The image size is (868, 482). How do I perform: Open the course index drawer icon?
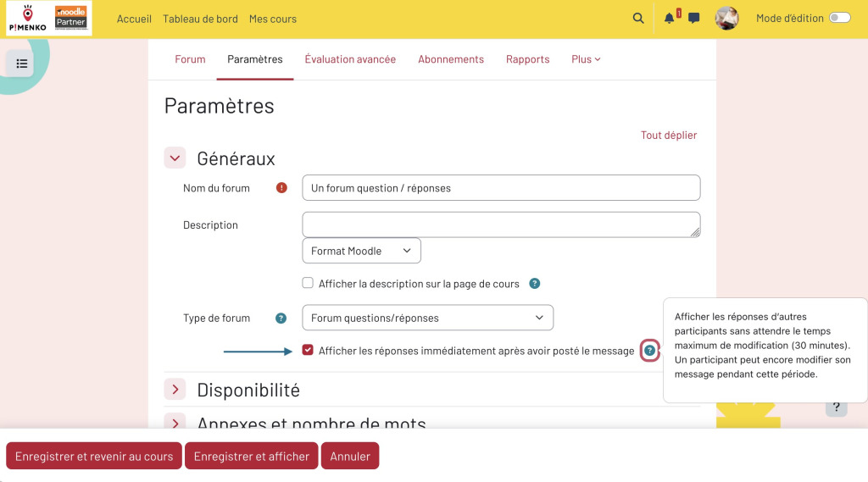click(x=21, y=64)
